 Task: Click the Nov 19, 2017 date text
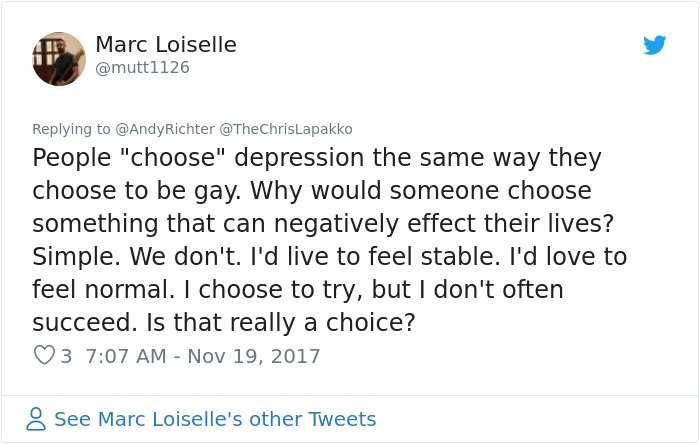click(254, 356)
